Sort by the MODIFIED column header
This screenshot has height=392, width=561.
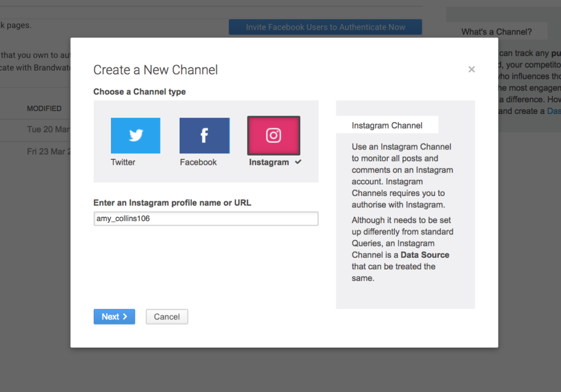pos(44,108)
